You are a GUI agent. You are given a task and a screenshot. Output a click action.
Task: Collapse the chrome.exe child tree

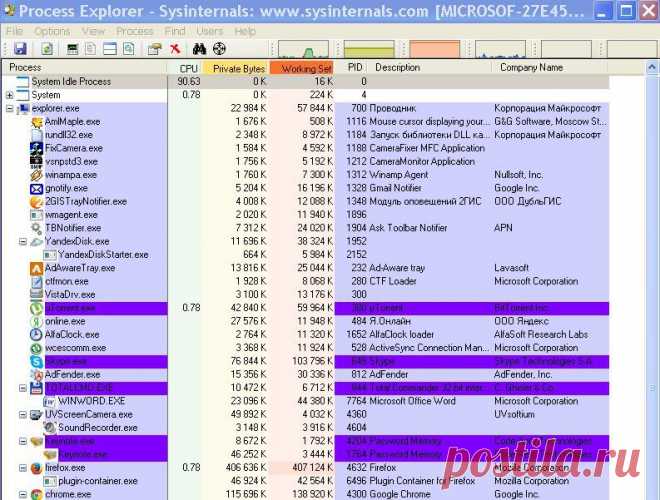[x=23, y=495]
